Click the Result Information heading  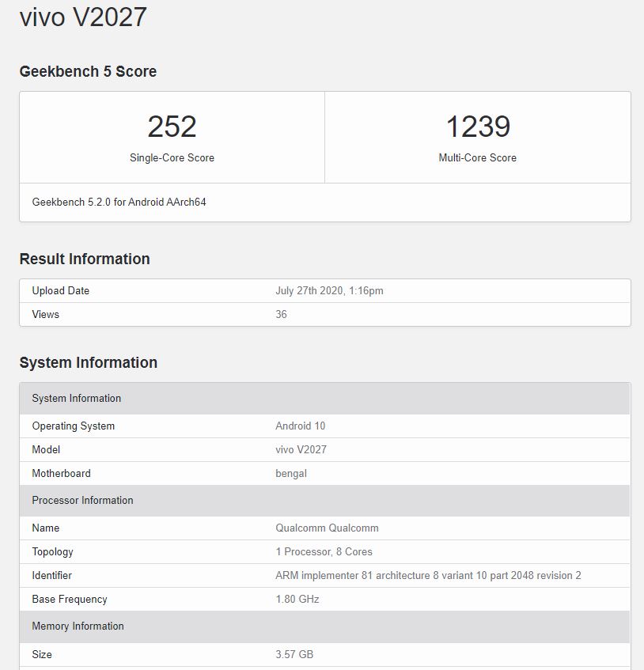pos(85,259)
